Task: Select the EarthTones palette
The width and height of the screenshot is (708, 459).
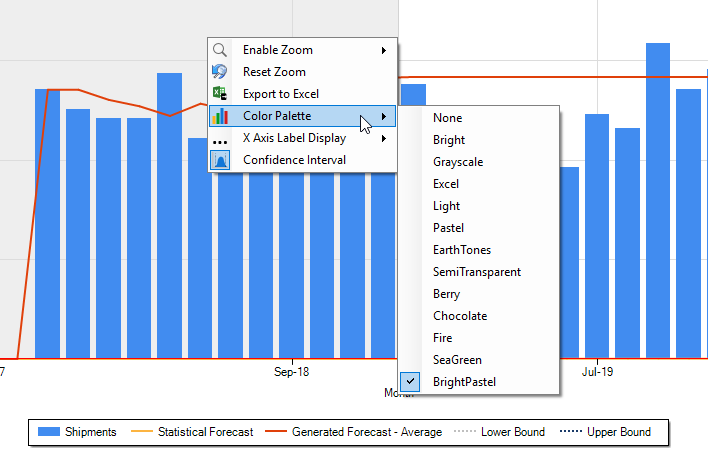Action: point(479,250)
